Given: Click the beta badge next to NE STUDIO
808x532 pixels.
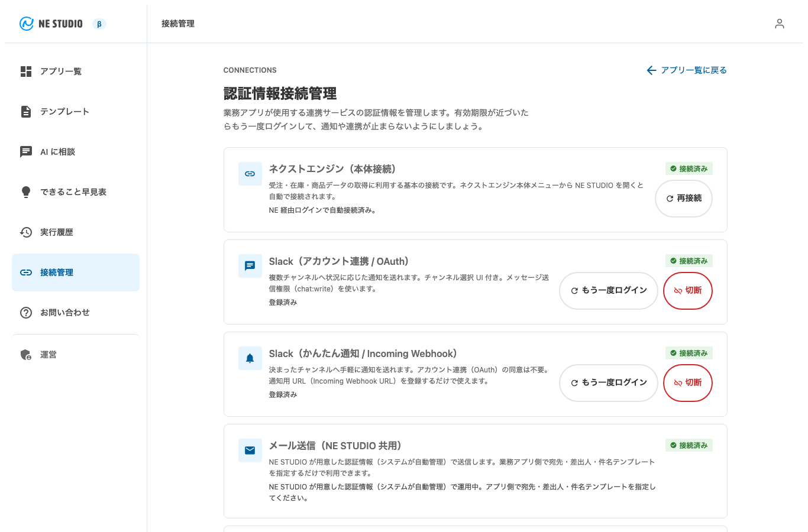Looking at the screenshot, I should pyautogui.click(x=99, y=24).
